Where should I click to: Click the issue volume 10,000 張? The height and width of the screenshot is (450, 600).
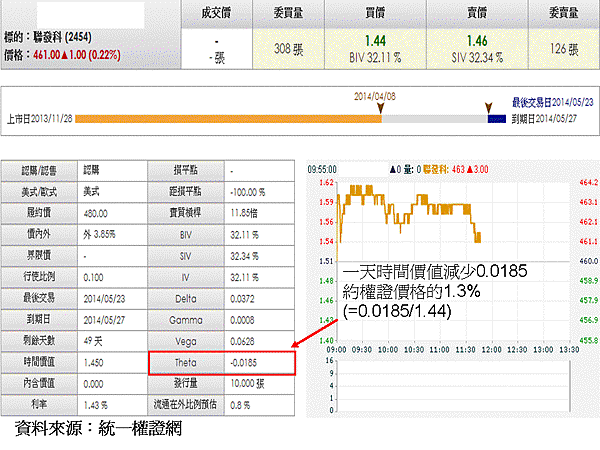247,384
